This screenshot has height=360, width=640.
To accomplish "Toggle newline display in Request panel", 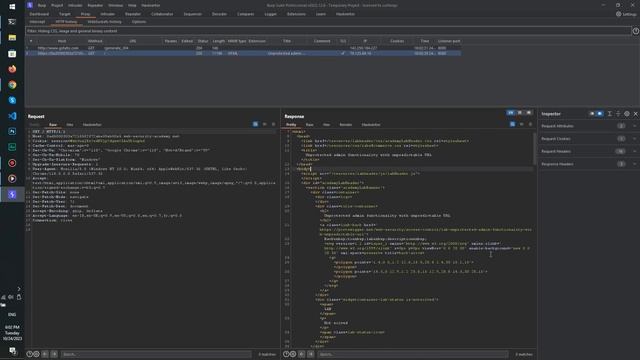I will [x=264, y=124].
